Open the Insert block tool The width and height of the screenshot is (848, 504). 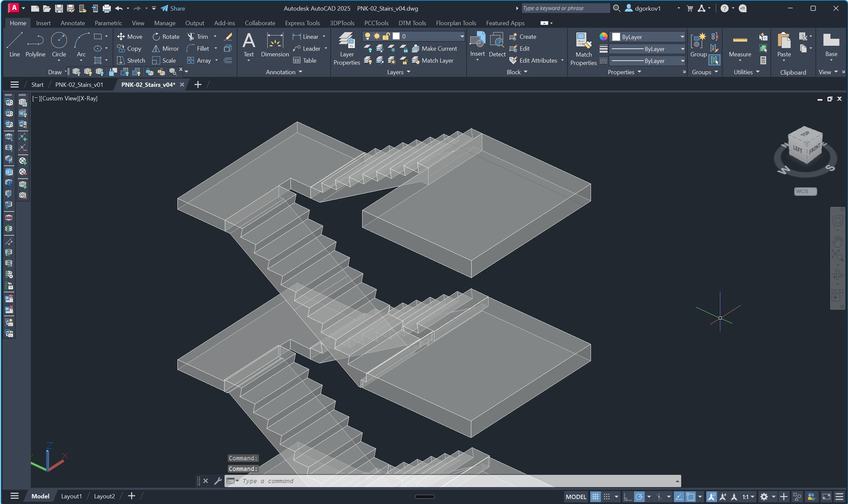tap(477, 44)
